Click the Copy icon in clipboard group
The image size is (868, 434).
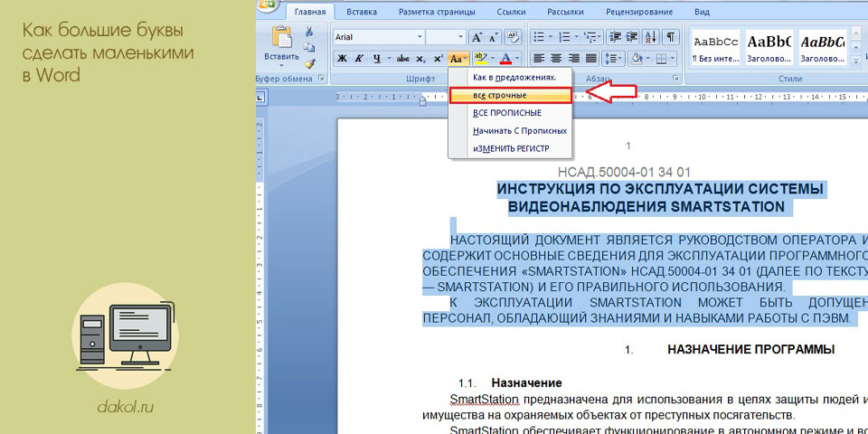309,47
